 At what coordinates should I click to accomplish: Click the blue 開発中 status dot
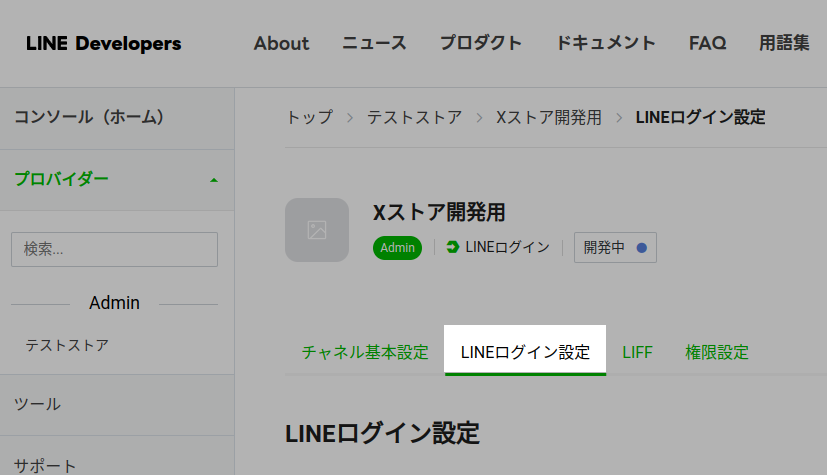point(641,247)
